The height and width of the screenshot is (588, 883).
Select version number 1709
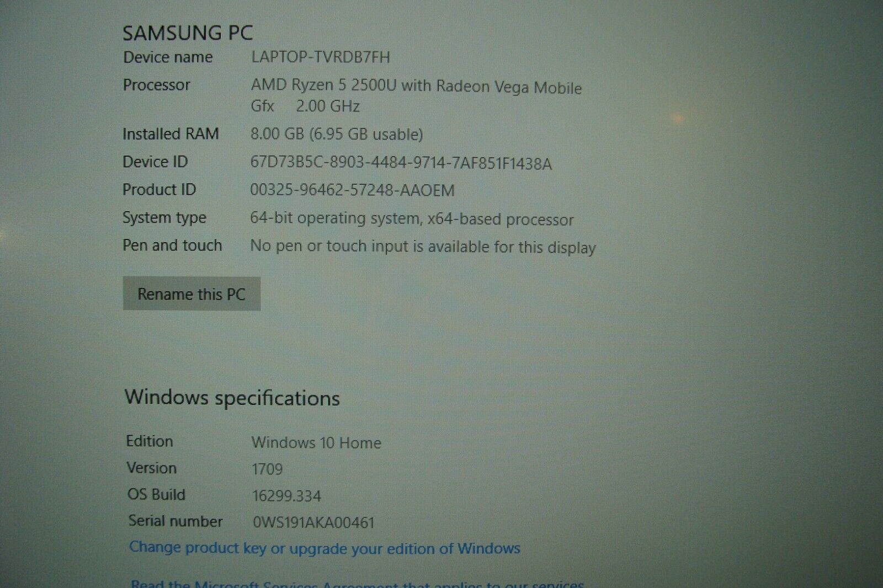267,469
